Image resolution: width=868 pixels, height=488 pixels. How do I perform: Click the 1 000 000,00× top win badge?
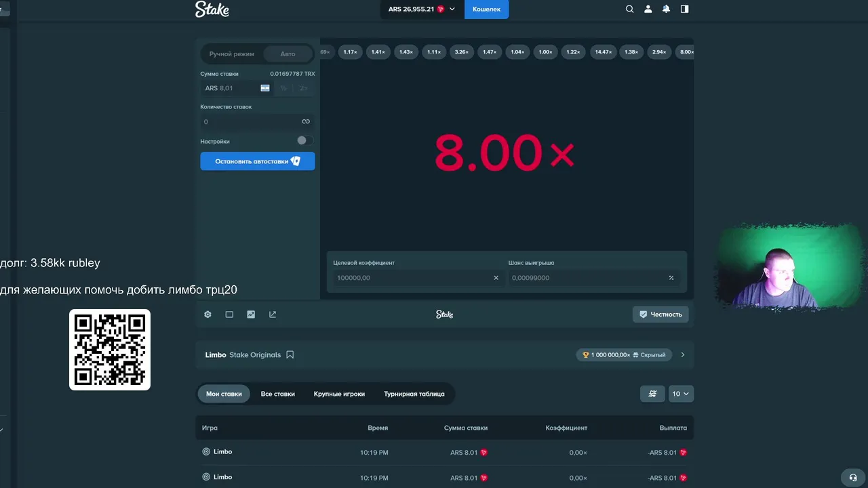624,354
